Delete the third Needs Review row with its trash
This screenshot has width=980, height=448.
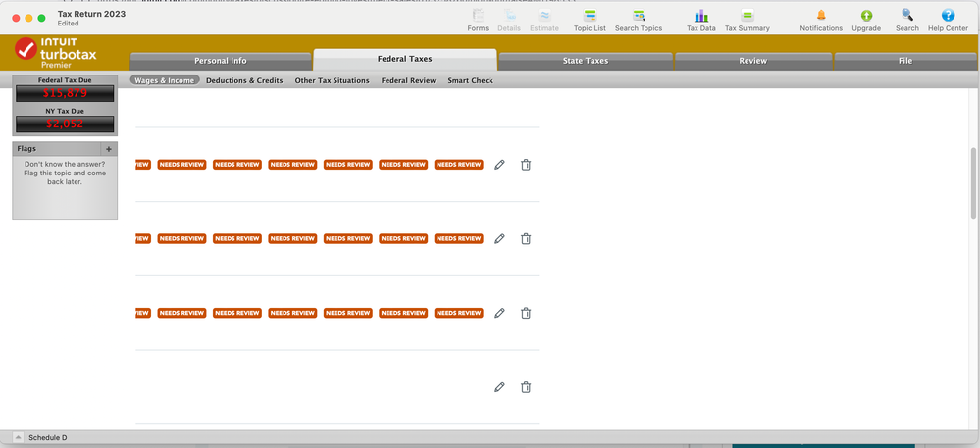click(x=526, y=313)
